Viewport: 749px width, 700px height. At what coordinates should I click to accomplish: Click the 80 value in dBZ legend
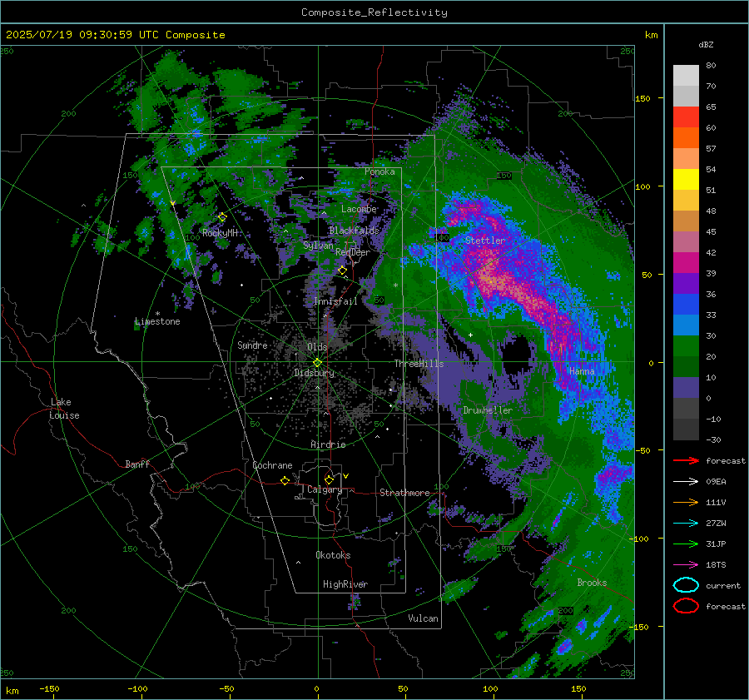711,66
